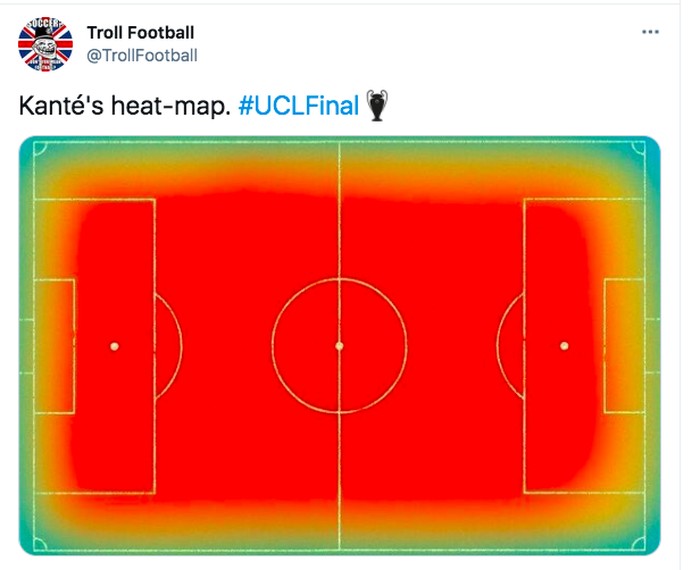
Task: Click inside the right six-yard box
Action: pyautogui.click(x=624, y=346)
